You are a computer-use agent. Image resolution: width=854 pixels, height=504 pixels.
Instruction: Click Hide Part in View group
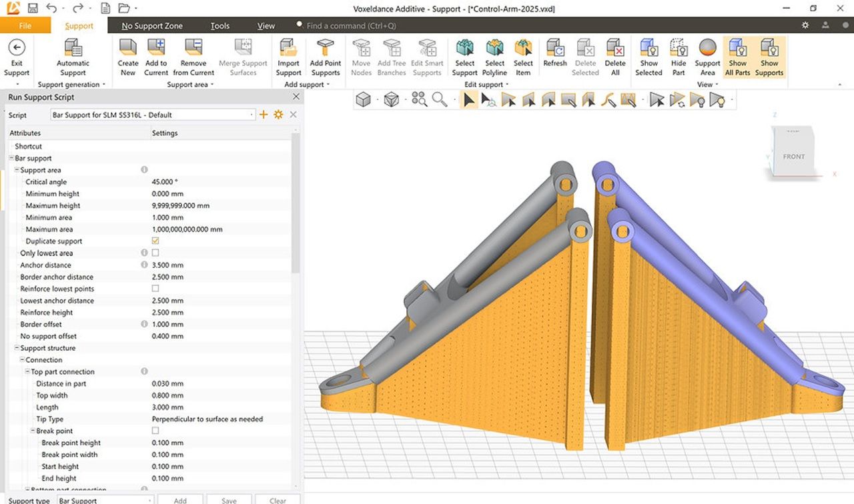(x=679, y=58)
